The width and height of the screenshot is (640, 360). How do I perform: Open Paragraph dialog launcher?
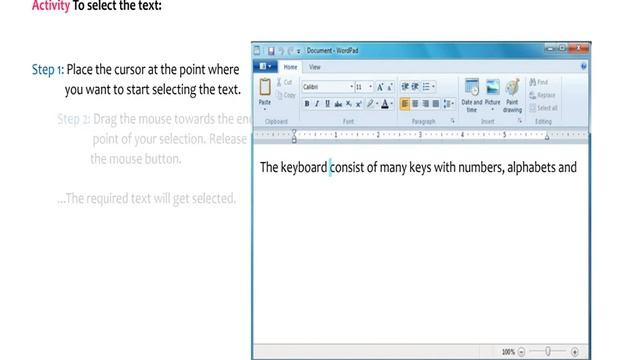[452, 121]
